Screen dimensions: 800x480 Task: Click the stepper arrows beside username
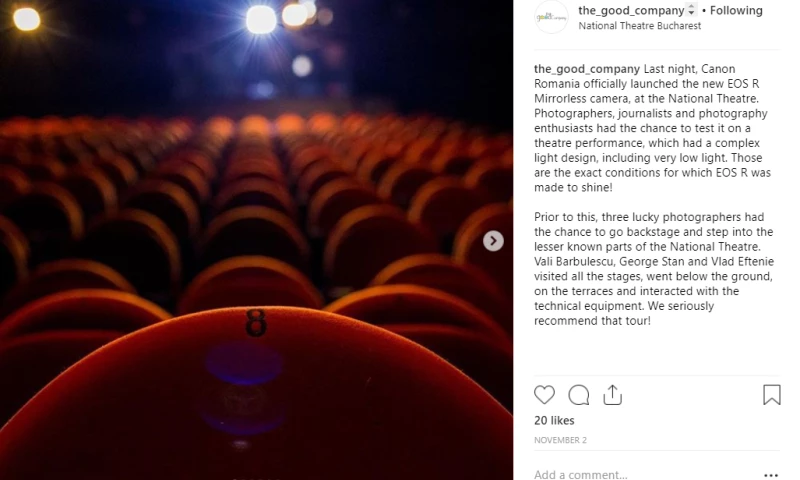click(691, 10)
